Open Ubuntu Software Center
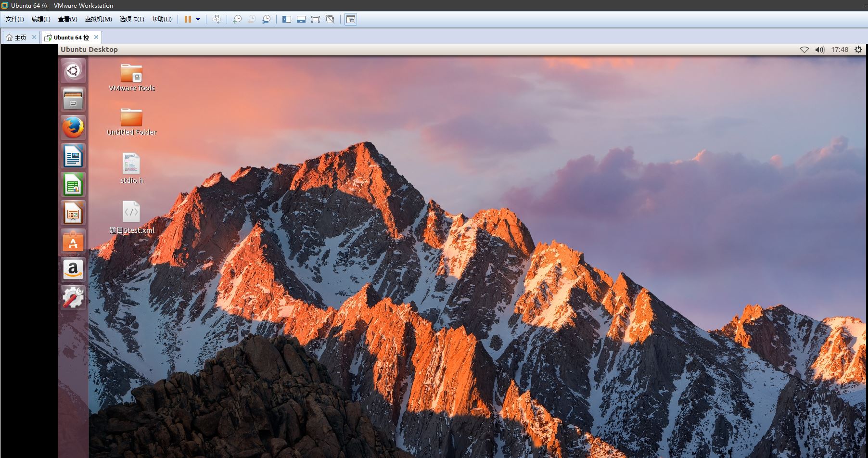The image size is (868, 458). 73,241
